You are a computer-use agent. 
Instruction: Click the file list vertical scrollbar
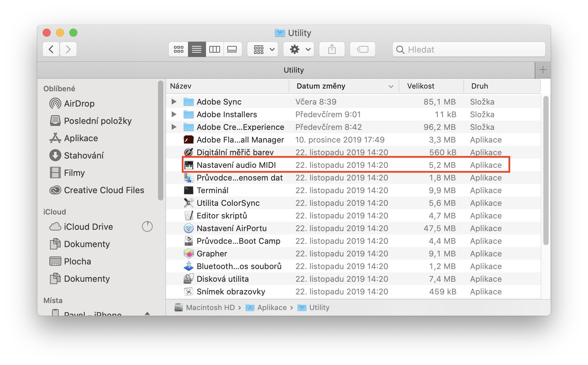point(546,171)
